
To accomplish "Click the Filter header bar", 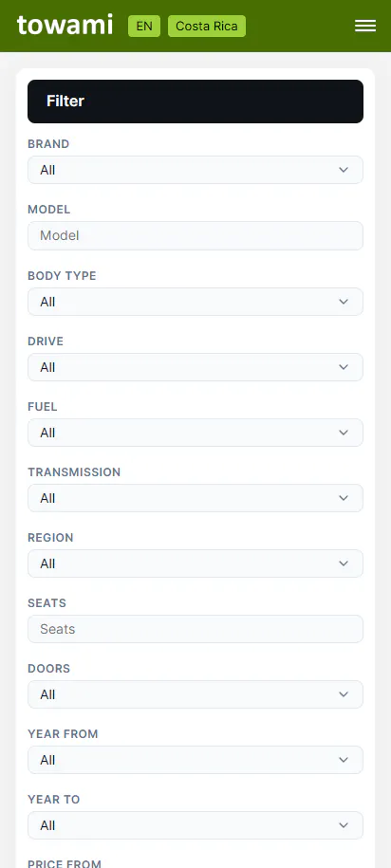I will click(195, 102).
